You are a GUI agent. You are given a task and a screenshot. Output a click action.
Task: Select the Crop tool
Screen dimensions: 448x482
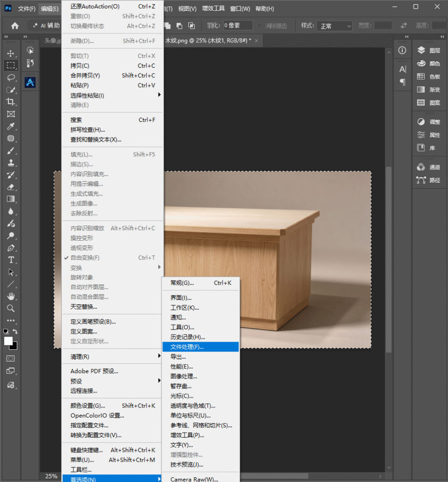click(x=11, y=102)
